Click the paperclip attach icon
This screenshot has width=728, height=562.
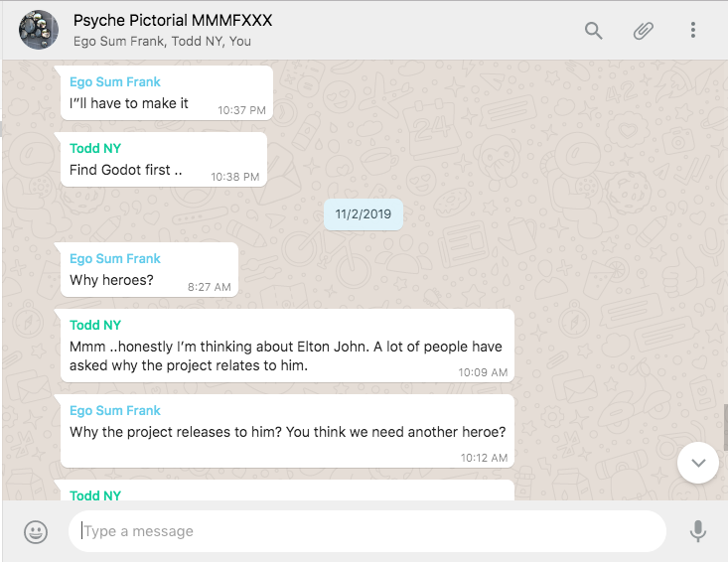coord(644,31)
